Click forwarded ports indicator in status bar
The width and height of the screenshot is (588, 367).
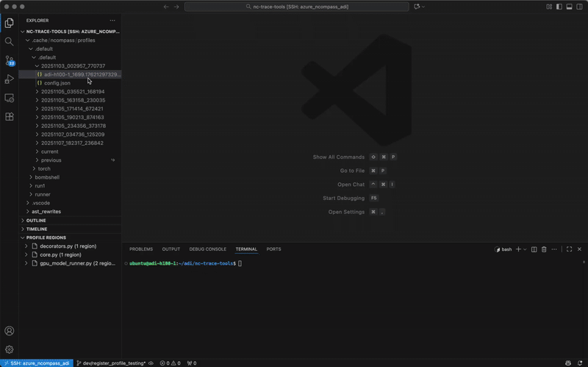point(192,363)
